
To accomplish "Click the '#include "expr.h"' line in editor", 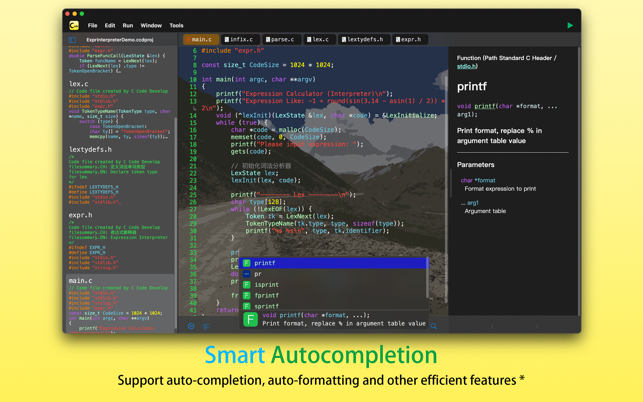I will (233, 50).
